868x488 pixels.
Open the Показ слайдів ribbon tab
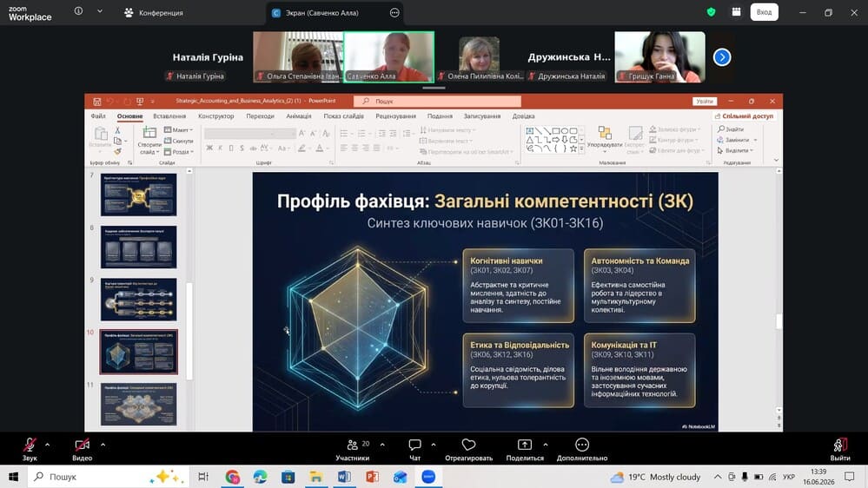pos(344,116)
